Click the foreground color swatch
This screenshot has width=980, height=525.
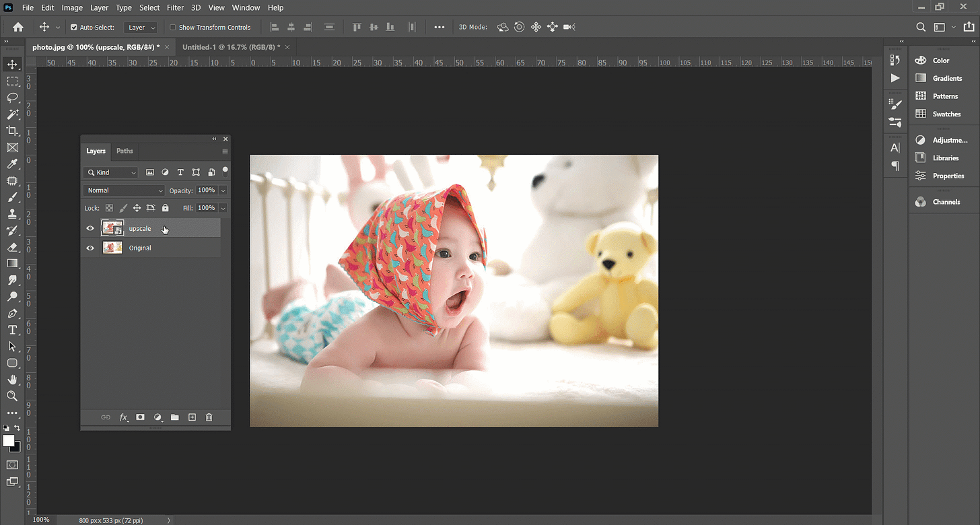coord(8,440)
